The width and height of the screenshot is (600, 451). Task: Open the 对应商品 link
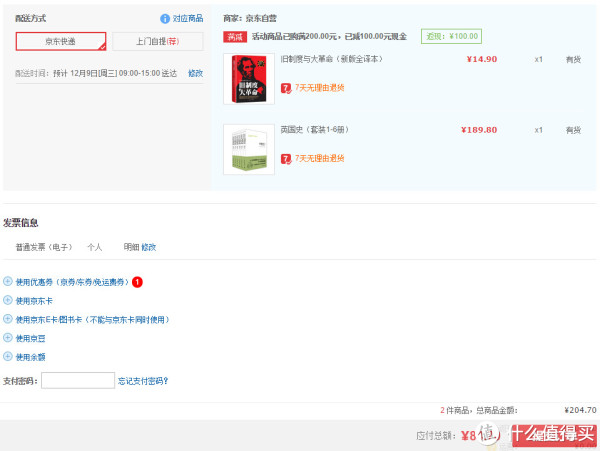(x=188, y=18)
